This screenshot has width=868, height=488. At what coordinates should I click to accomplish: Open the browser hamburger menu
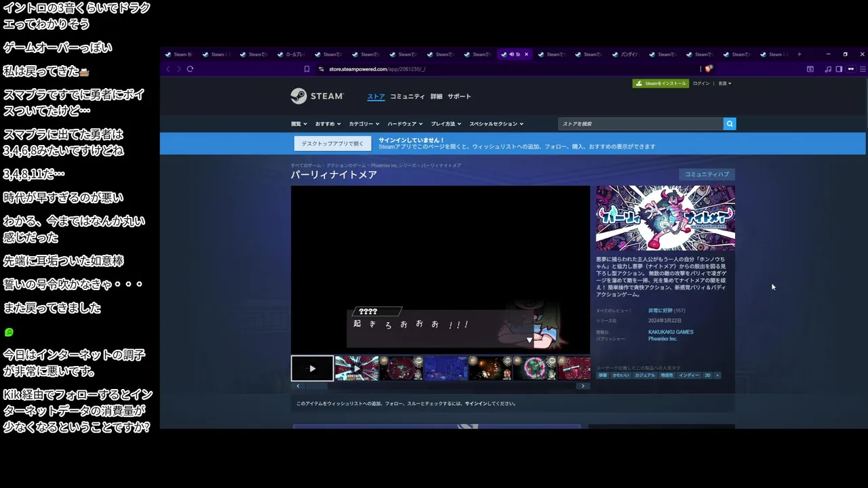coord(863,69)
